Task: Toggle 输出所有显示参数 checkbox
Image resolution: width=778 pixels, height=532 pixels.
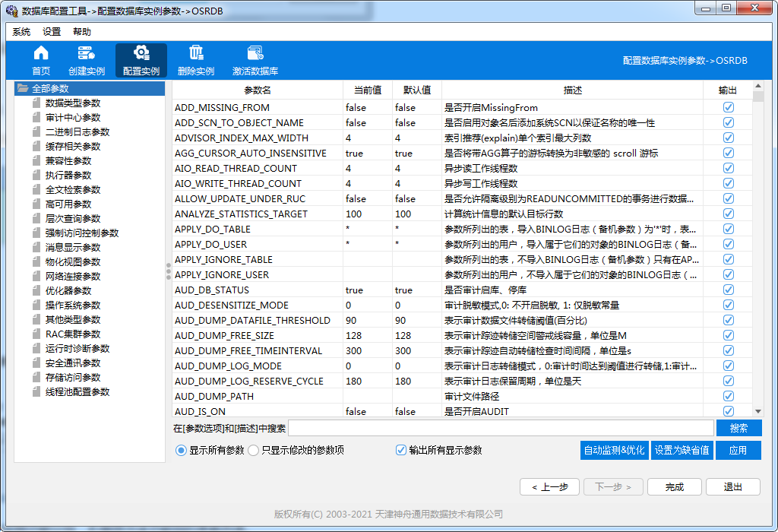Action: (x=401, y=450)
